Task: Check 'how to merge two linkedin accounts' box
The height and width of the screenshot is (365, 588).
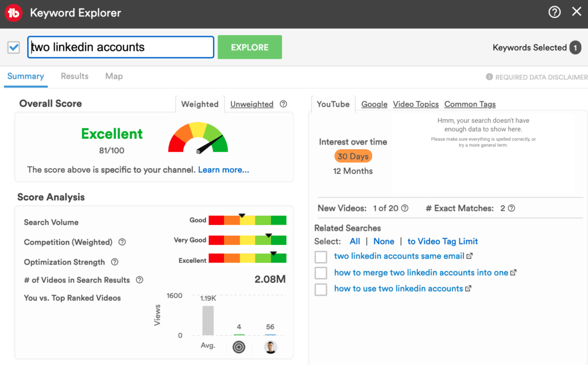Action: [320, 273]
